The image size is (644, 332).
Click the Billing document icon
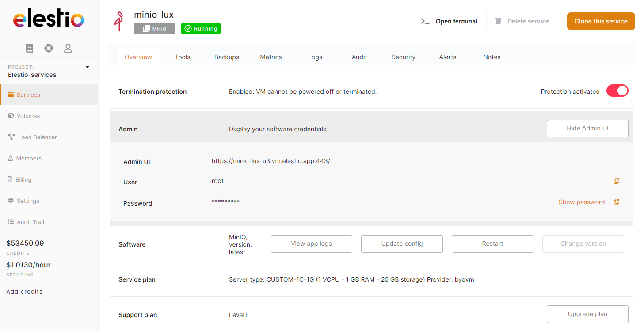[x=11, y=179]
